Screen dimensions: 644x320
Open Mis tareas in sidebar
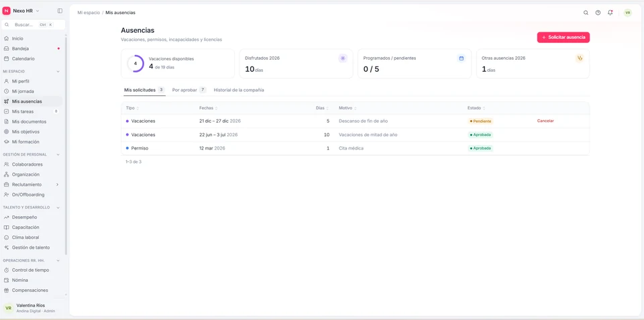pyautogui.click(x=32, y=111)
